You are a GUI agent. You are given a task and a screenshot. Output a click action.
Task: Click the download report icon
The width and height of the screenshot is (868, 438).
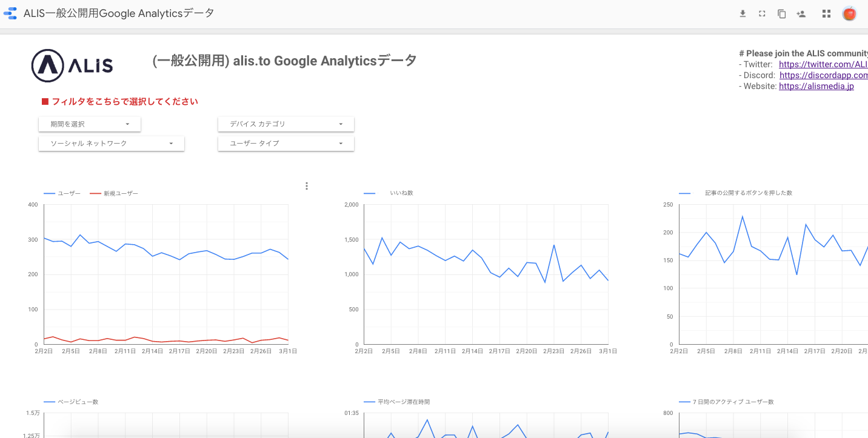pos(743,14)
